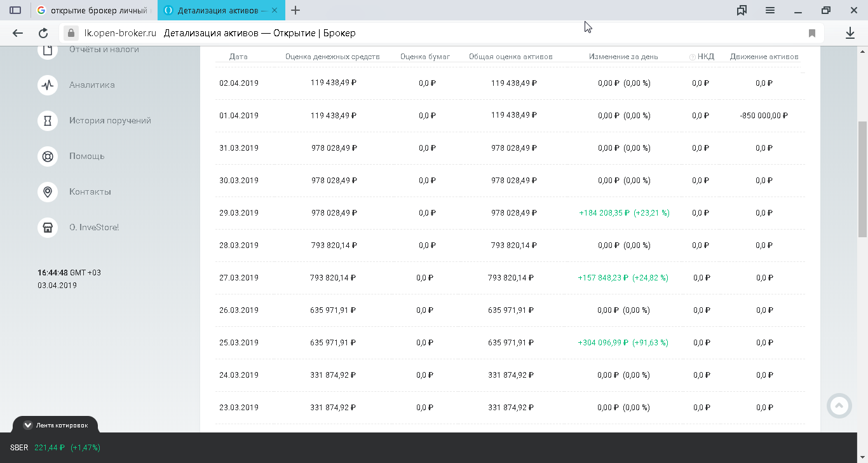
Task: Click the Analytics pulse icon in sidebar
Action: coord(48,85)
